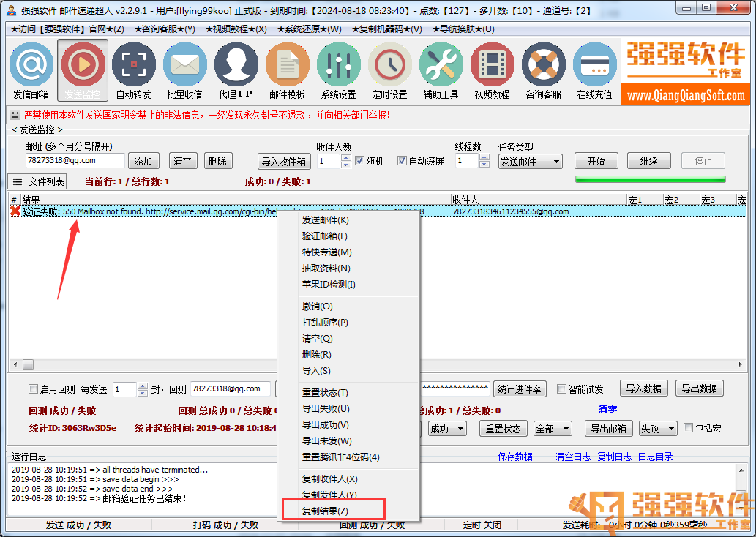Open the 成功 dropdown left of the 重置状态 button

click(x=447, y=429)
